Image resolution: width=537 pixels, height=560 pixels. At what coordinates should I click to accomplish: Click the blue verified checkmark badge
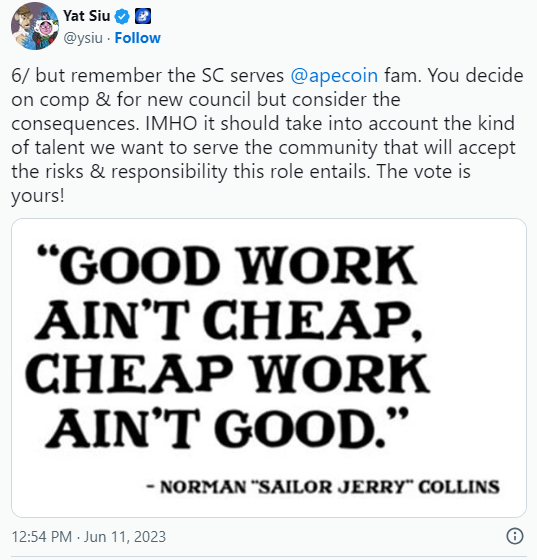pyautogui.click(x=122, y=17)
